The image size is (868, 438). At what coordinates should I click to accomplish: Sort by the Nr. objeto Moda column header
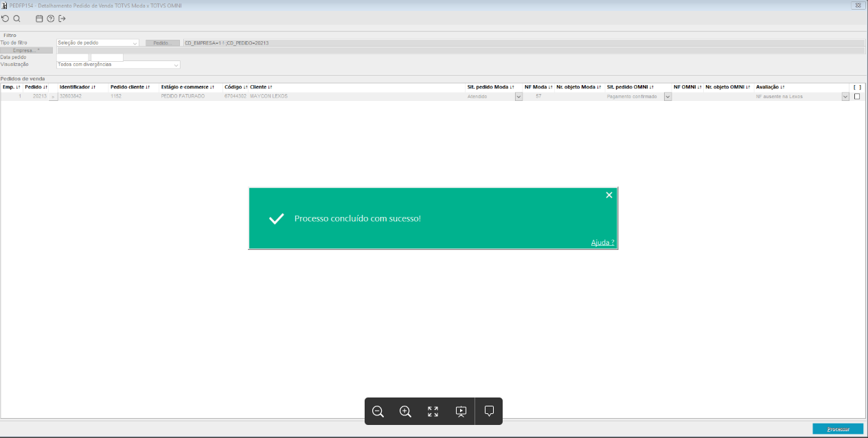point(579,87)
